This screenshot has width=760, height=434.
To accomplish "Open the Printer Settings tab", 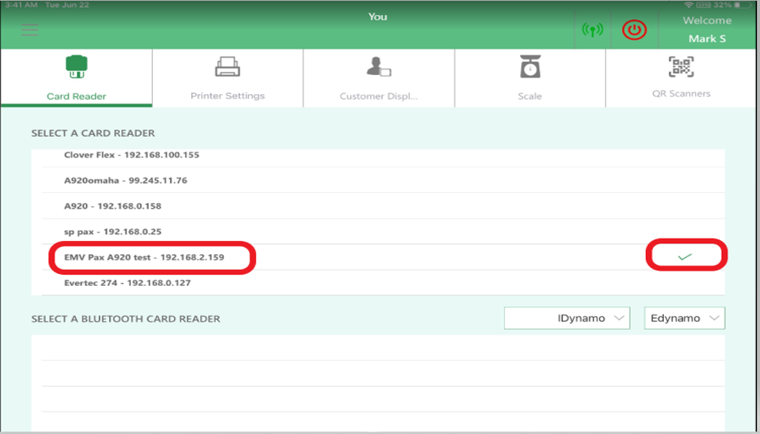I will tap(228, 78).
